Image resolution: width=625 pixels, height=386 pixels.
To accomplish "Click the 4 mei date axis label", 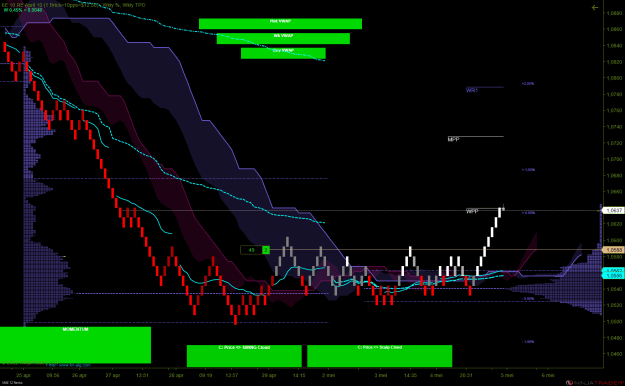I will (436, 375).
